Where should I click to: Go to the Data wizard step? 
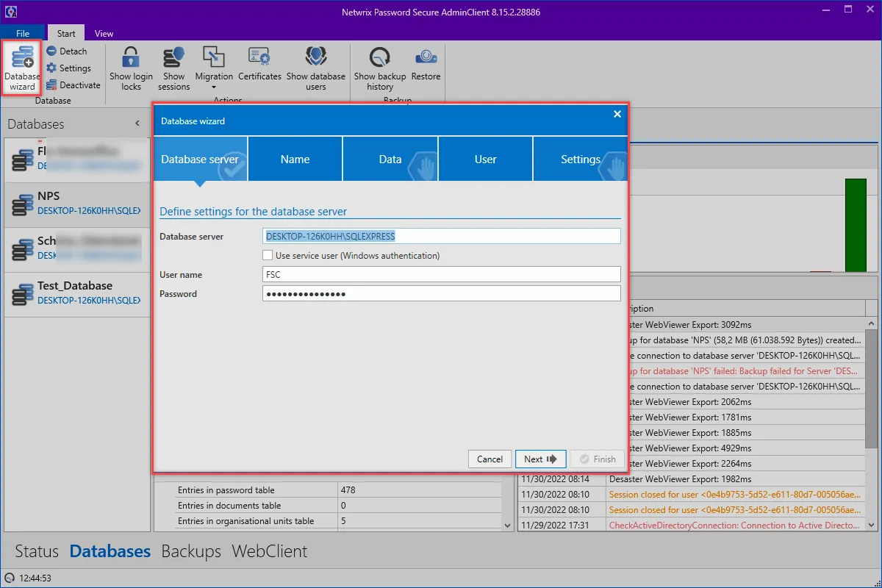click(390, 159)
